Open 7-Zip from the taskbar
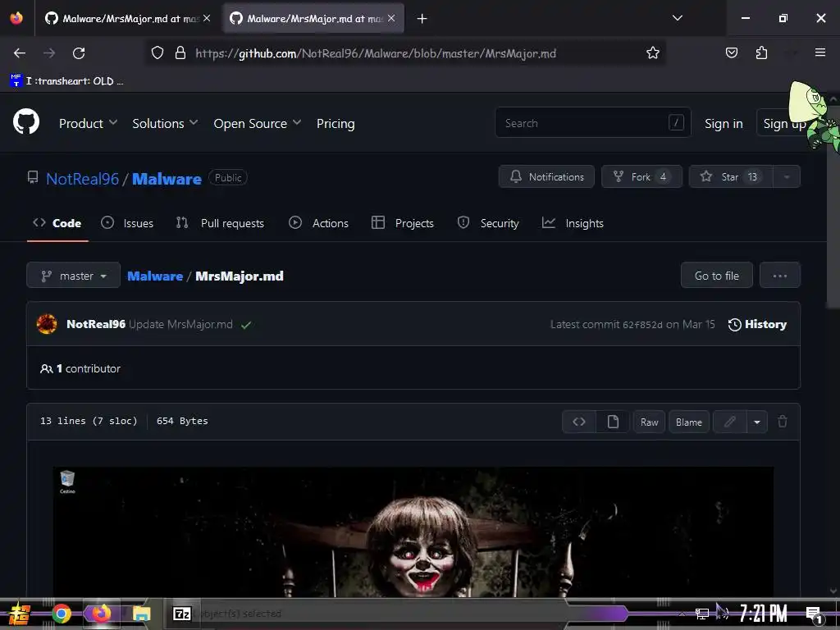This screenshot has height=630, width=840. 181,614
